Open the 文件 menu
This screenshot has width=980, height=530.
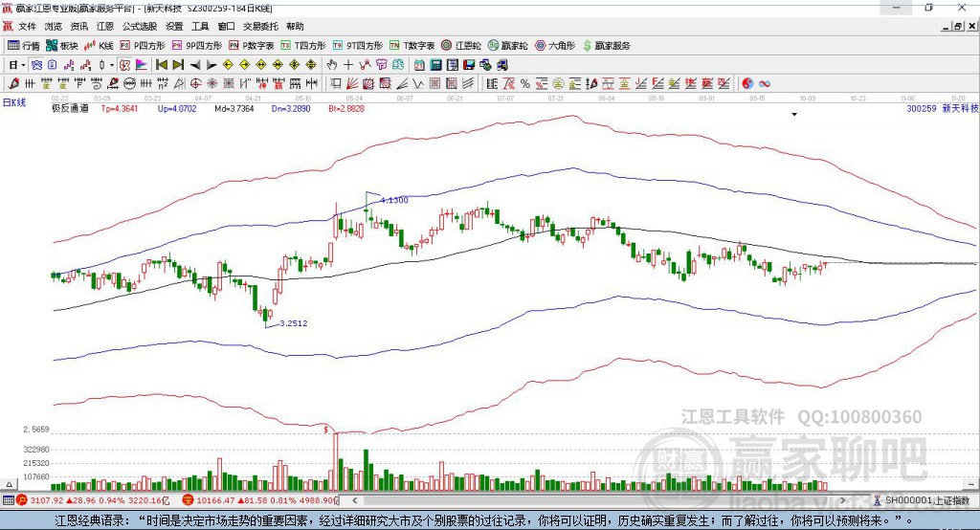coord(27,26)
